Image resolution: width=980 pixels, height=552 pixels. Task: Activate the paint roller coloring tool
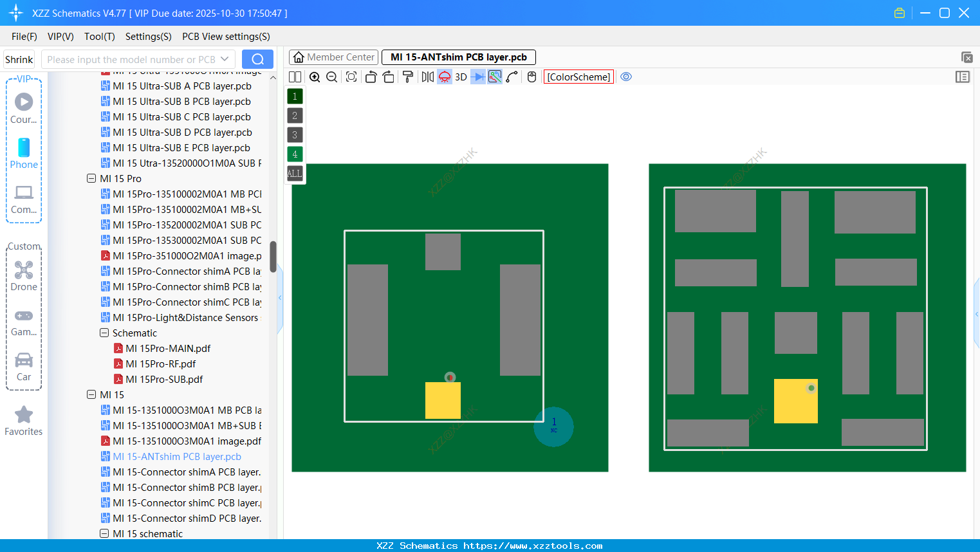coord(408,77)
